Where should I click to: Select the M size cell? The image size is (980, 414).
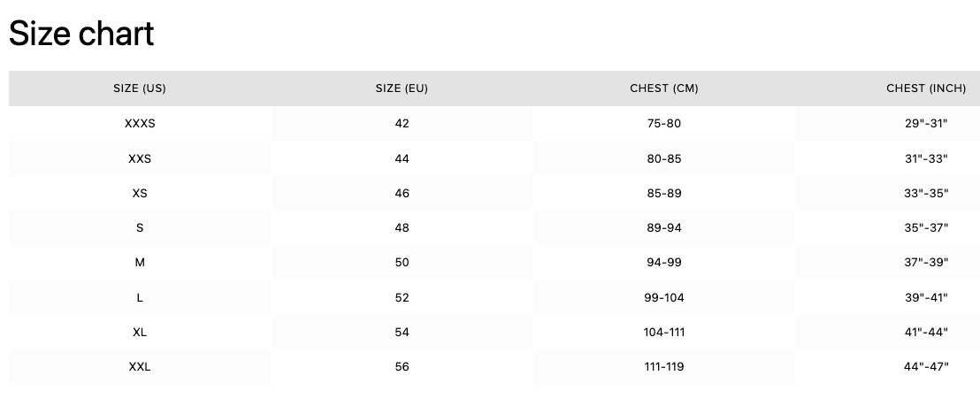click(x=140, y=263)
